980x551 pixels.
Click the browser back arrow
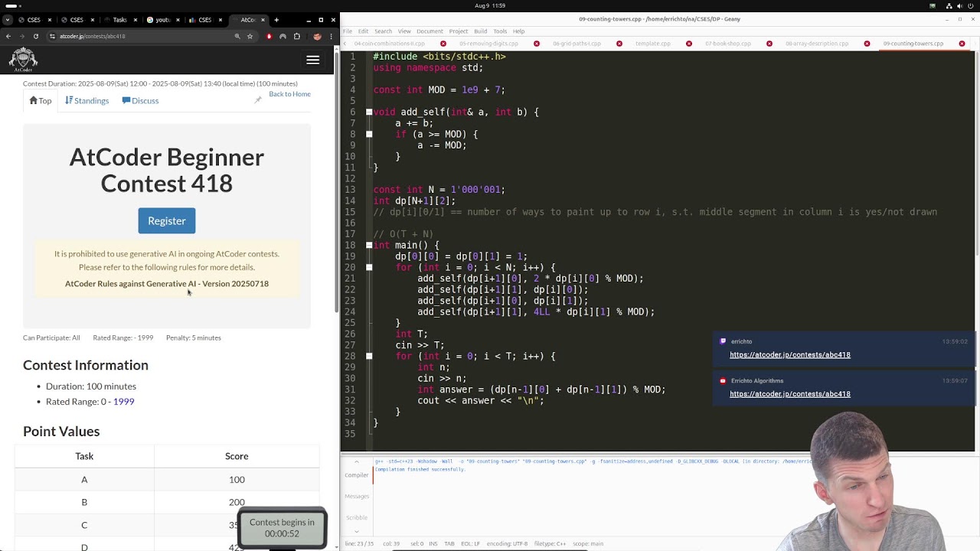click(x=8, y=36)
